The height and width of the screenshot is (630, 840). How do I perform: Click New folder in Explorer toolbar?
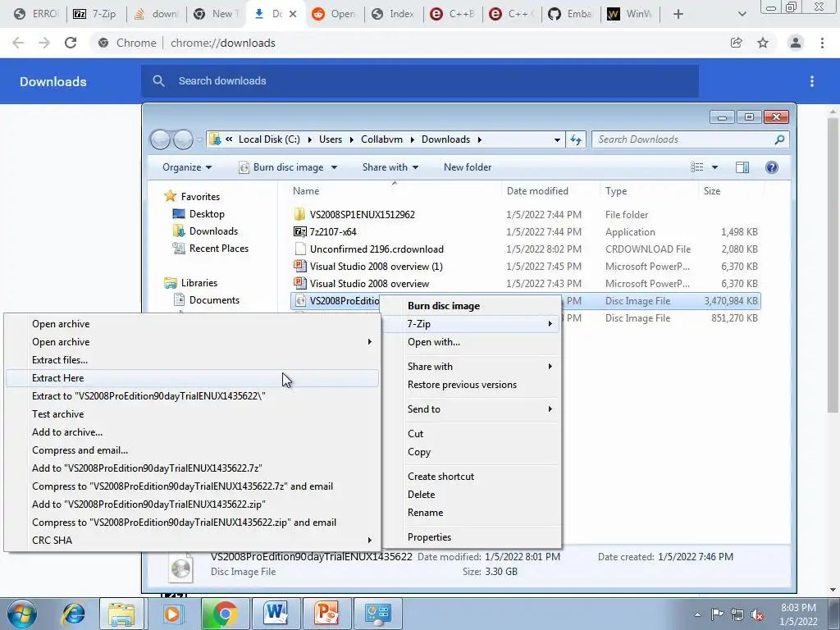tap(467, 167)
